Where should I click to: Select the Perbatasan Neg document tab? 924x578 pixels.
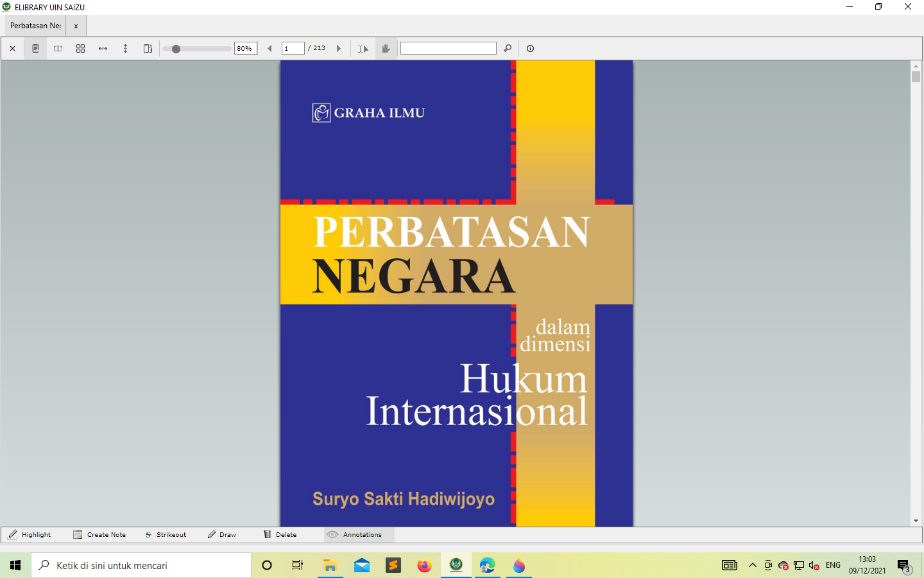pos(36,26)
